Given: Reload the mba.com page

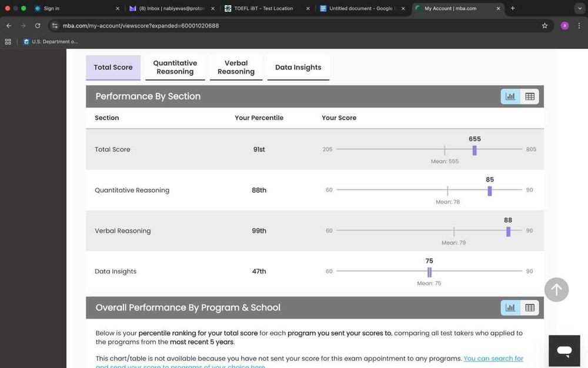Looking at the screenshot, I should click(x=38, y=25).
